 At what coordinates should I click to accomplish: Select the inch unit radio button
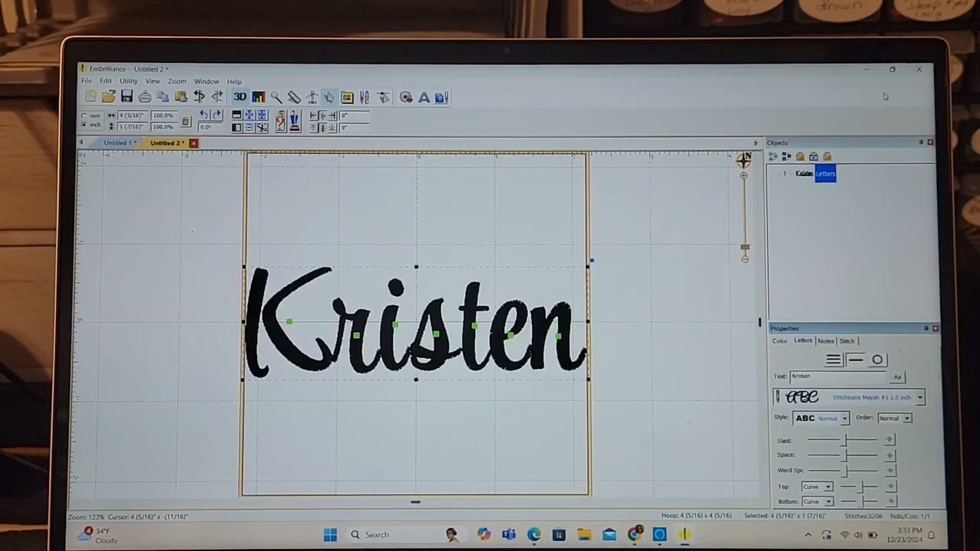pyautogui.click(x=83, y=125)
